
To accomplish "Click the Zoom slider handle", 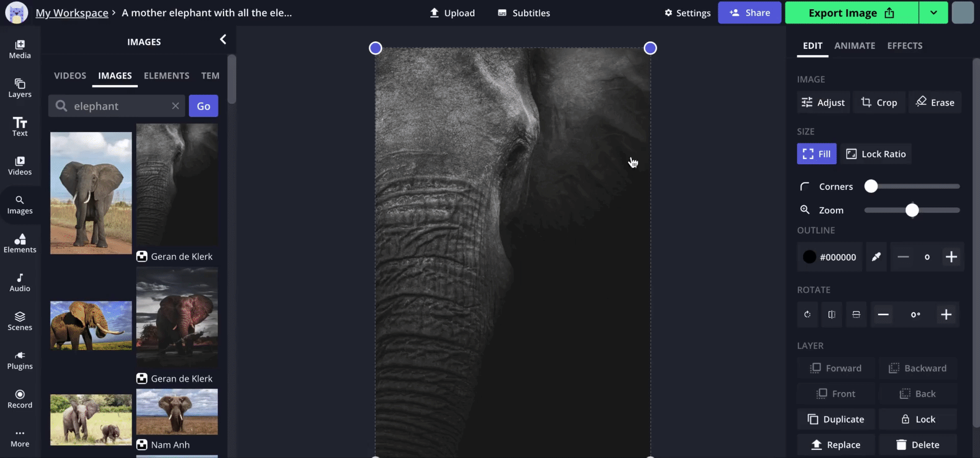I will pyautogui.click(x=912, y=210).
